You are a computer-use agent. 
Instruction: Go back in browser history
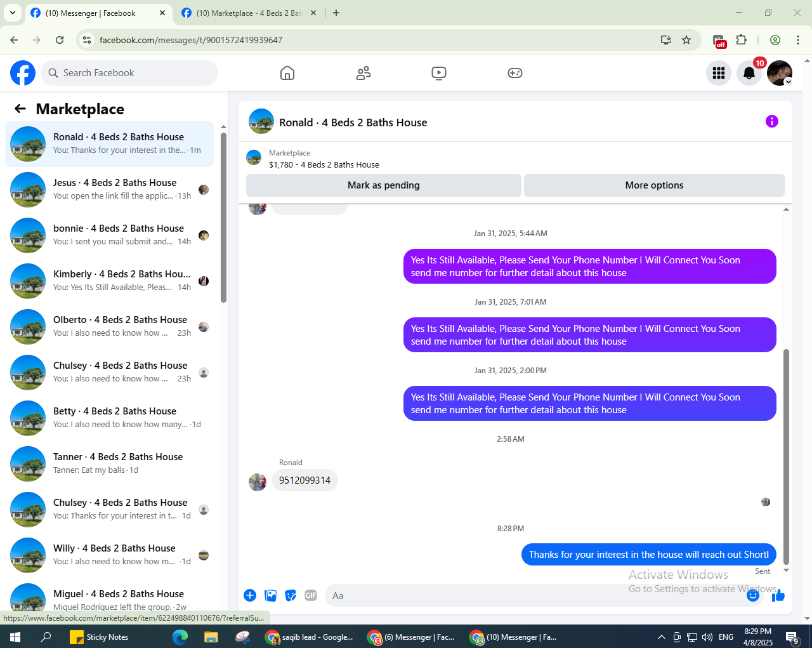(14, 40)
